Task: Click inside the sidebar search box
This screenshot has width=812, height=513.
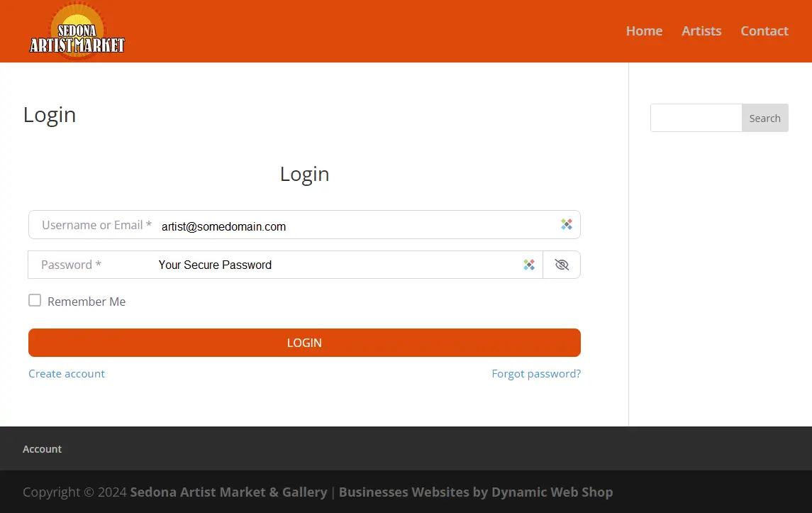Action: 696,118
